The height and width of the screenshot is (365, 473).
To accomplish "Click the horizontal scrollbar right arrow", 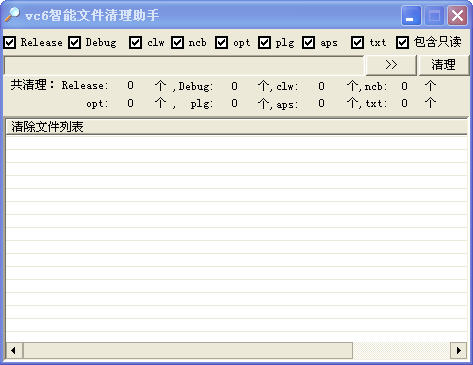I will pos(459,351).
